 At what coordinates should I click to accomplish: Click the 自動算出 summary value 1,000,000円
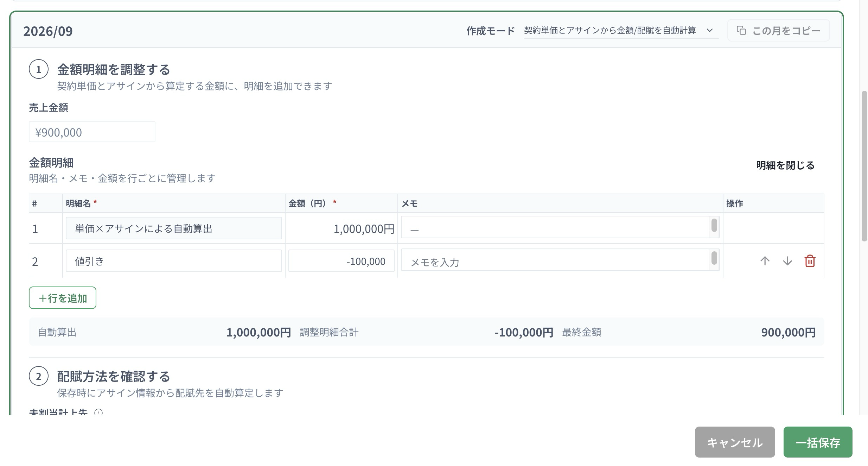[259, 332]
